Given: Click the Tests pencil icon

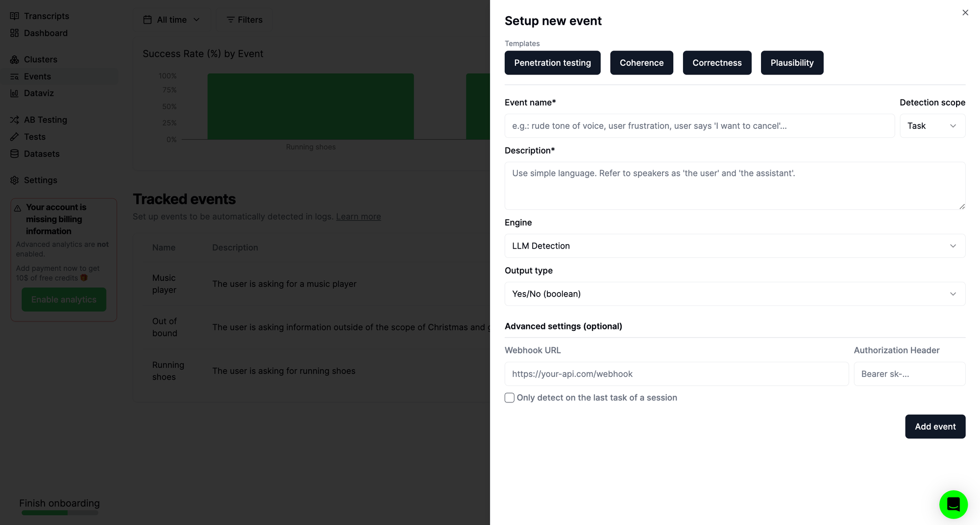Looking at the screenshot, I should click(15, 137).
